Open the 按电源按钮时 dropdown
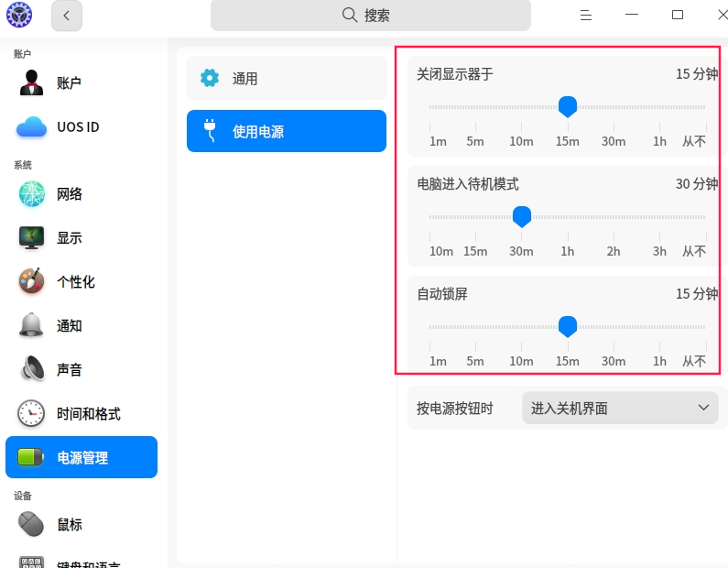The height and width of the screenshot is (568, 728). 620,408
